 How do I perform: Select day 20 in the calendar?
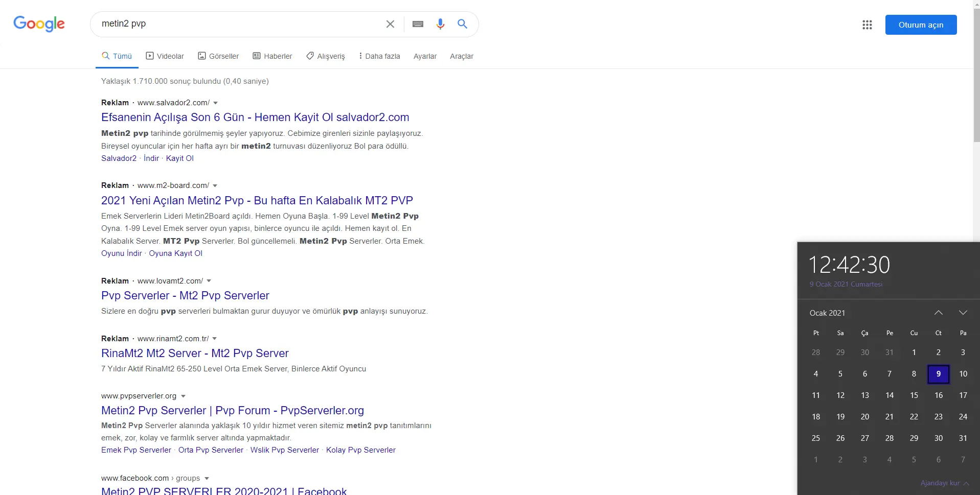[865, 417]
